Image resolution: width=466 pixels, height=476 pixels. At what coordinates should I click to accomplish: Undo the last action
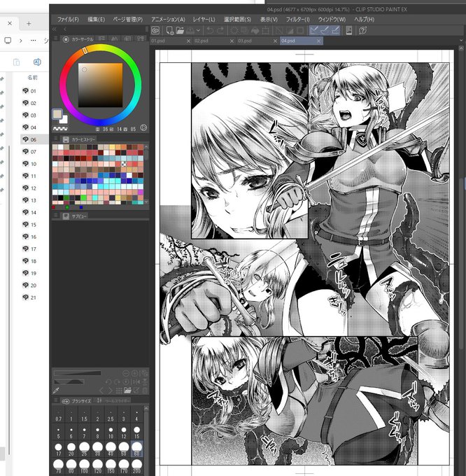click(x=210, y=30)
